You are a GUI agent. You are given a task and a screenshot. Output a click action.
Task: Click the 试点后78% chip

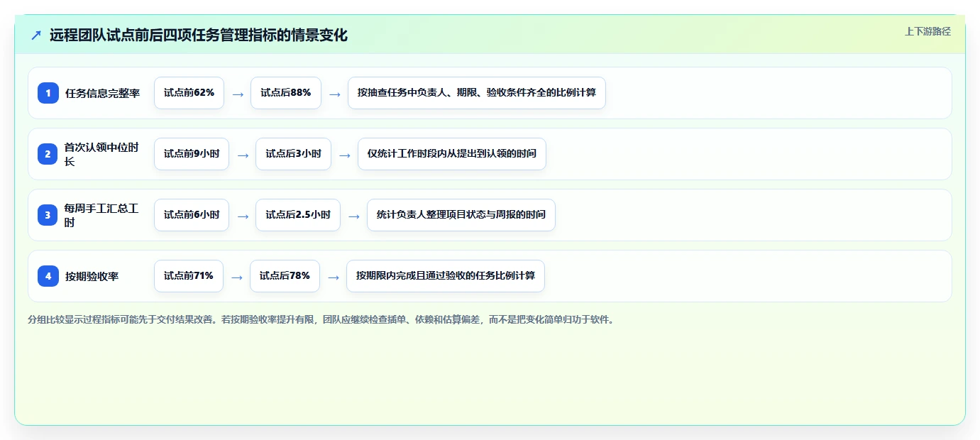click(x=285, y=276)
